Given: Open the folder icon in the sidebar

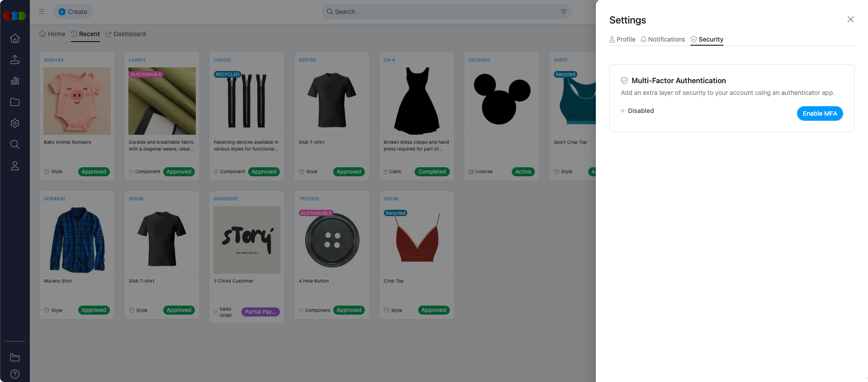Looking at the screenshot, I should [x=15, y=102].
